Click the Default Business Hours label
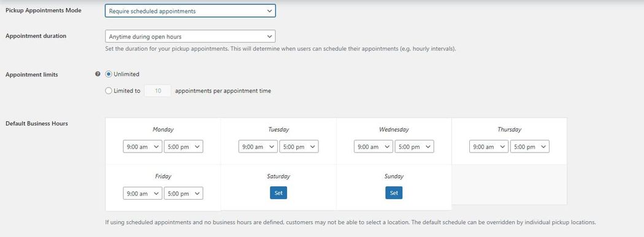Viewport: 644px width, 237px height. click(37, 124)
